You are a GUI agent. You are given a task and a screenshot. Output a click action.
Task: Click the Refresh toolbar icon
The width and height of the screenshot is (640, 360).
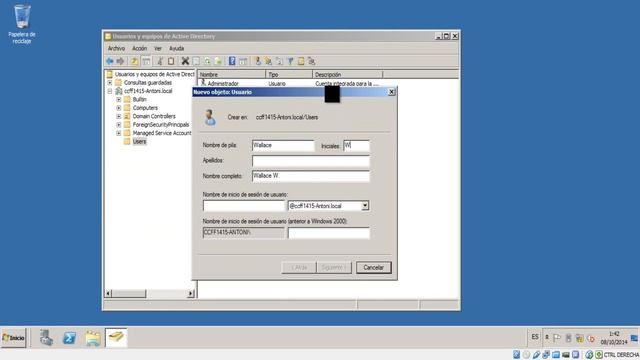(x=207, y=61)
